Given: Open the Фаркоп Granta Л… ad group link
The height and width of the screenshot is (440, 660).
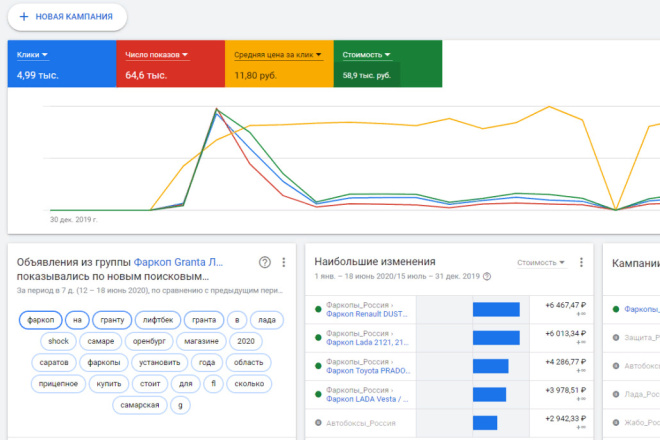Looking at the screenshot, I should [x=178, y=262].
